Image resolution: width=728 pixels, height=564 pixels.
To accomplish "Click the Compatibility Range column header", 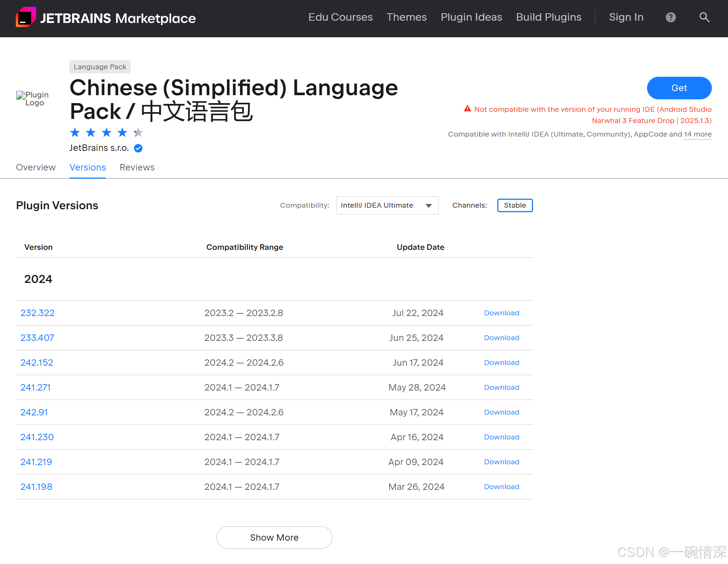I will point(245,247).
